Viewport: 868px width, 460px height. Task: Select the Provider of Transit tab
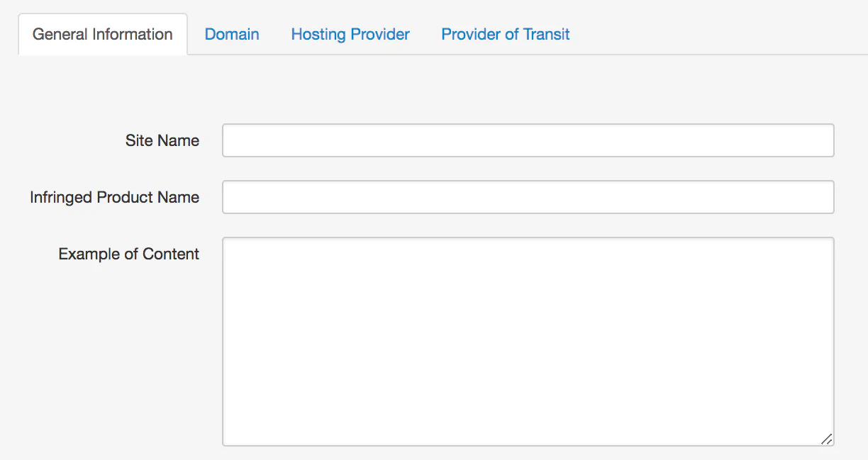tap(505, 34)
